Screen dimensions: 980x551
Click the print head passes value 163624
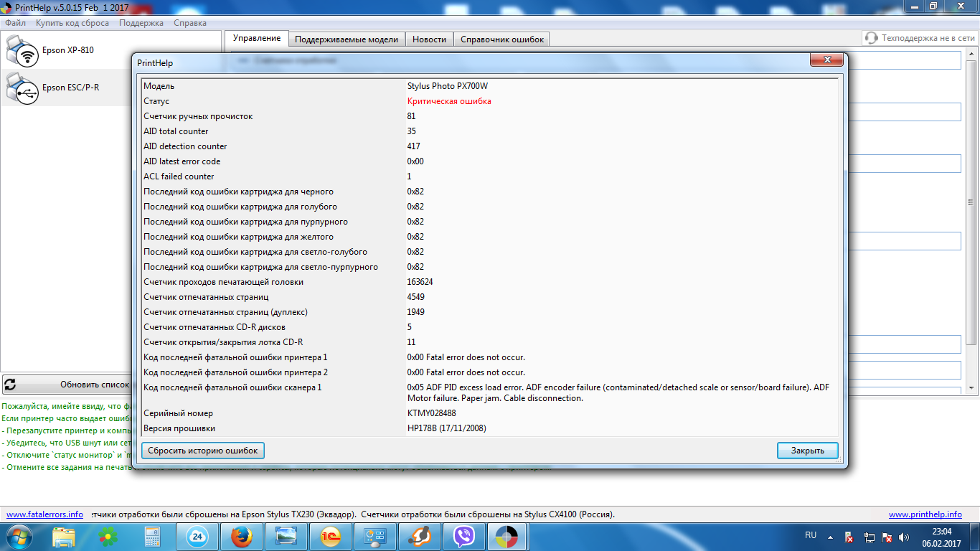click(420, 282)
